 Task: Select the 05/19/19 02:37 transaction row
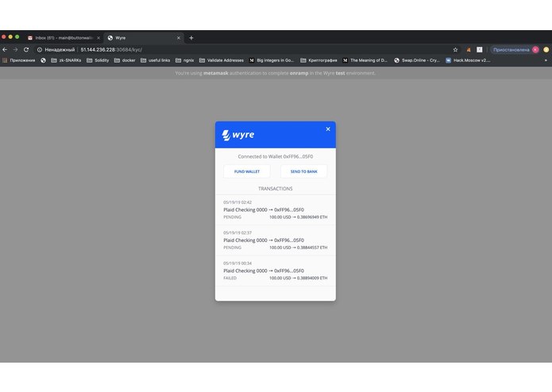[276, 240]
